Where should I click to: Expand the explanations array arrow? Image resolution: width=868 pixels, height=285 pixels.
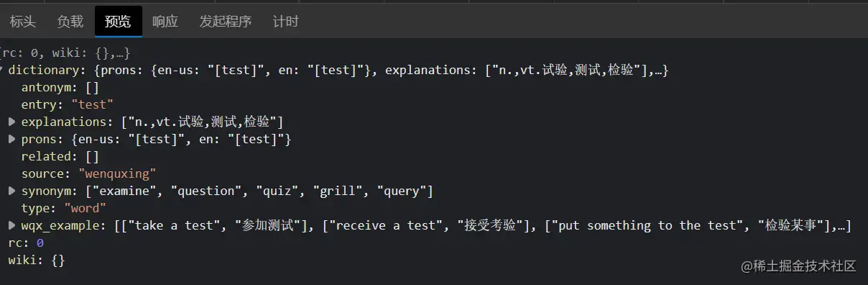pyautogui.click(x=12, y=122)
